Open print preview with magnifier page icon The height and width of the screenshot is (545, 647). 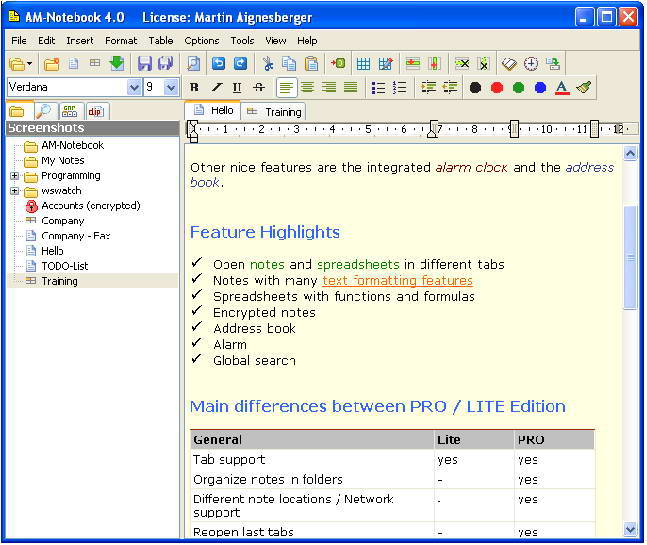point(194,64)
